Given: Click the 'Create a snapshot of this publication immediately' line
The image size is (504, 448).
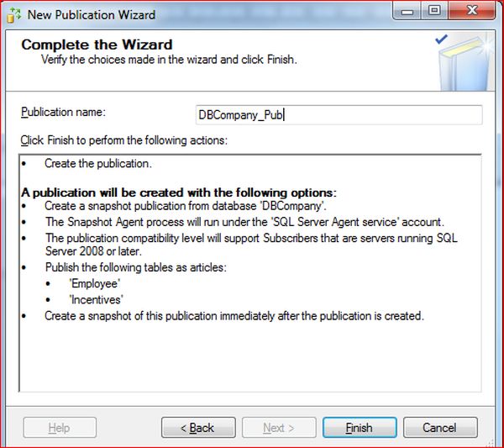Looking at the screenshot, I should 234,316.
